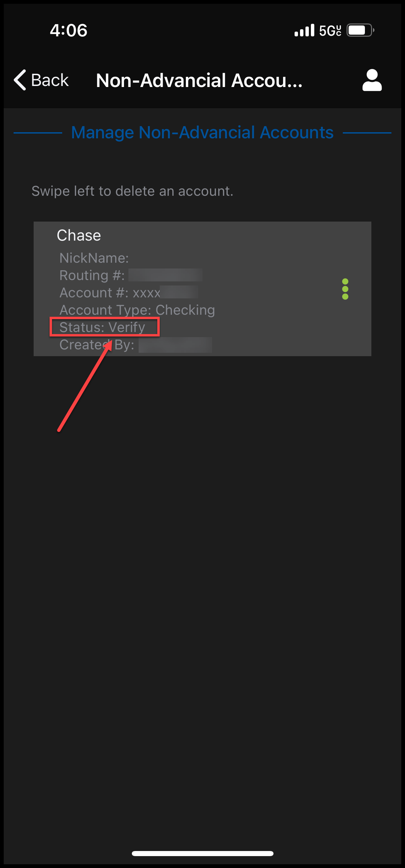This screenshot has height=868, width=405.
Task: Select the Manage Non-Advancial Accounts heading
Action: pos(202,133)
